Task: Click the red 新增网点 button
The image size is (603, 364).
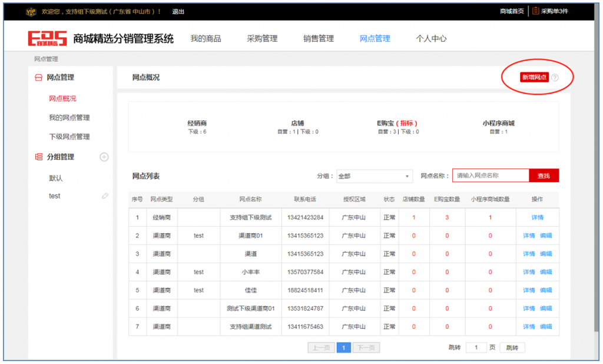Action: tap(534, 77)
